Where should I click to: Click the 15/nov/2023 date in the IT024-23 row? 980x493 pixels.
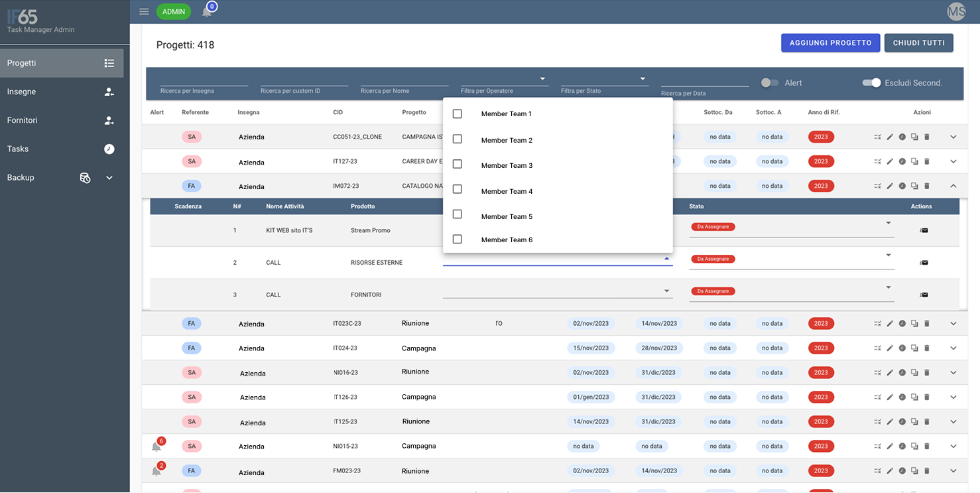coord(591,348)
